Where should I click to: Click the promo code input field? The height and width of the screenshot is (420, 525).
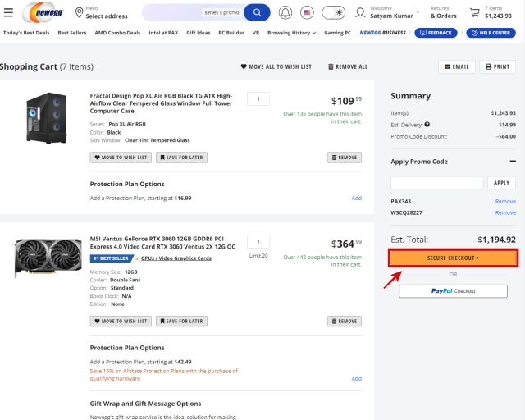coord(436,183)
